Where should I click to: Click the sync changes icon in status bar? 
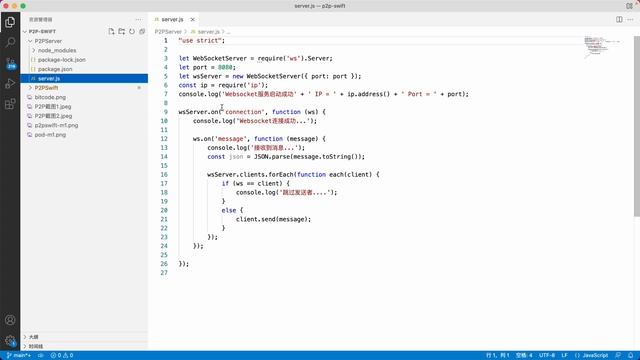[x=41, y=356]
